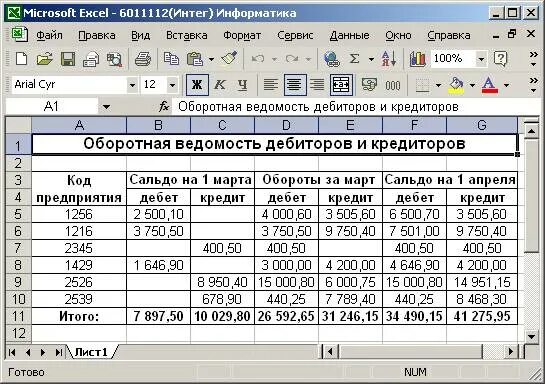The image size is (545, 384).
Task: Click the Font Color letter A icon
Action: 489,85
